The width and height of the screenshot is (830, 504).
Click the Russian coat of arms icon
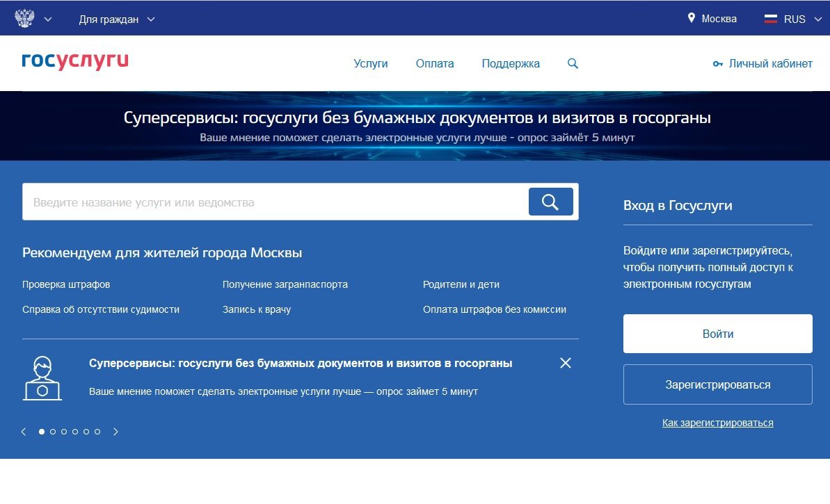[24, 19]
